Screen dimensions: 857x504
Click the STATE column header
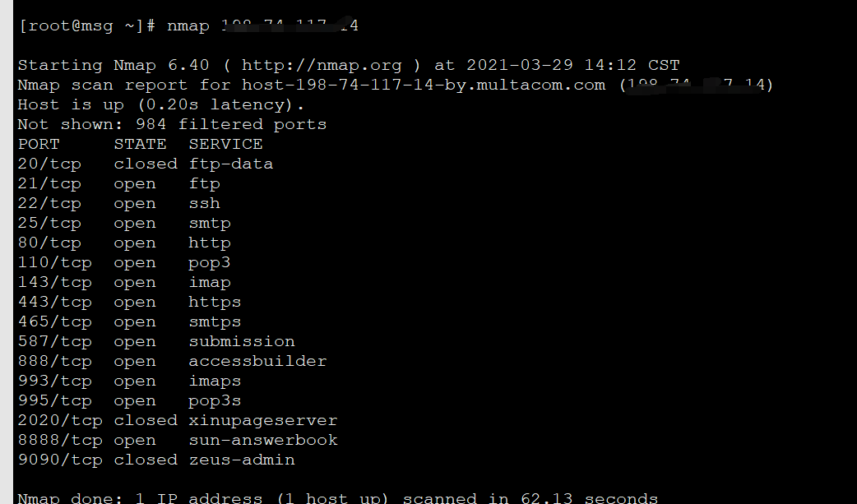(141, 145)
